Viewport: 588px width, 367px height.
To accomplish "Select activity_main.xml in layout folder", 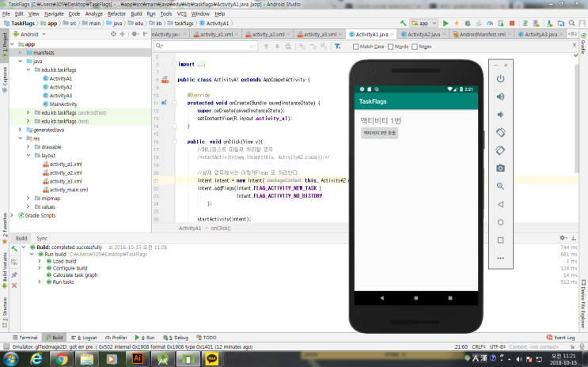I will 69,190.
